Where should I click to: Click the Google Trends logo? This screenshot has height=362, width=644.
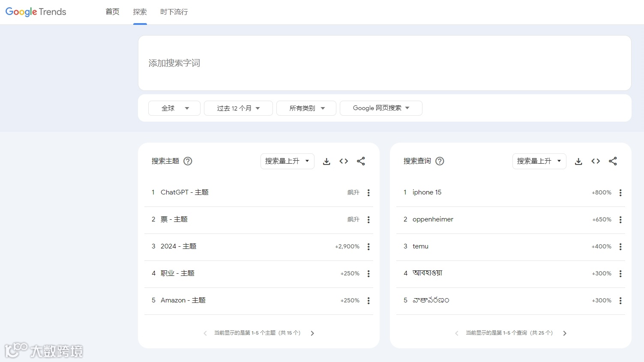(36, 12)
